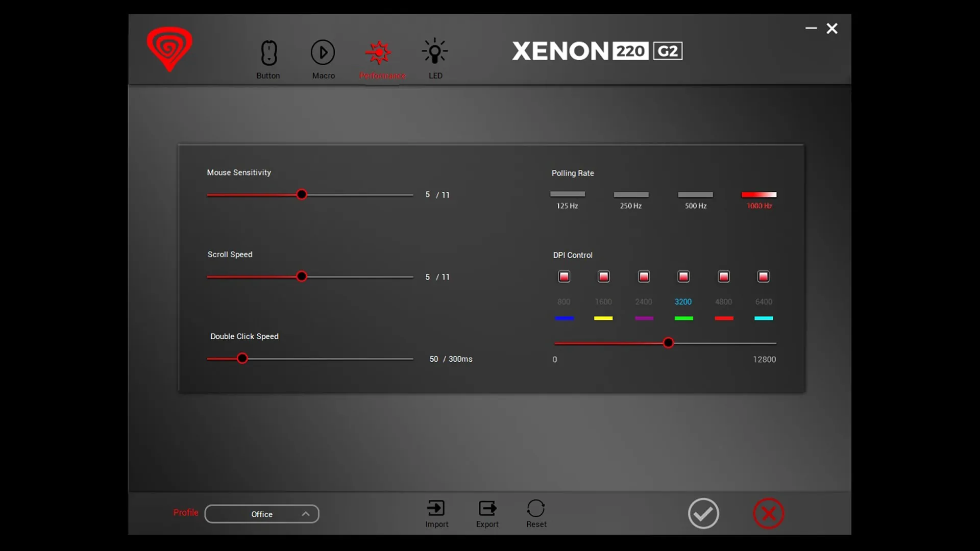Set polling rate to 500 Hz
Image resolution: width=980 pixels, height=551 pixels.
[695, 194]
